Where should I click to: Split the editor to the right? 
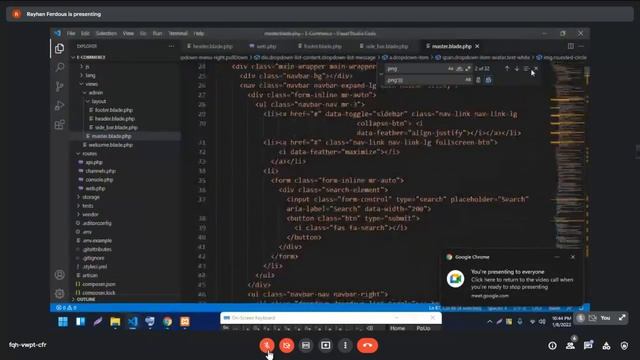pyautogui.click(x=571, y=46)
